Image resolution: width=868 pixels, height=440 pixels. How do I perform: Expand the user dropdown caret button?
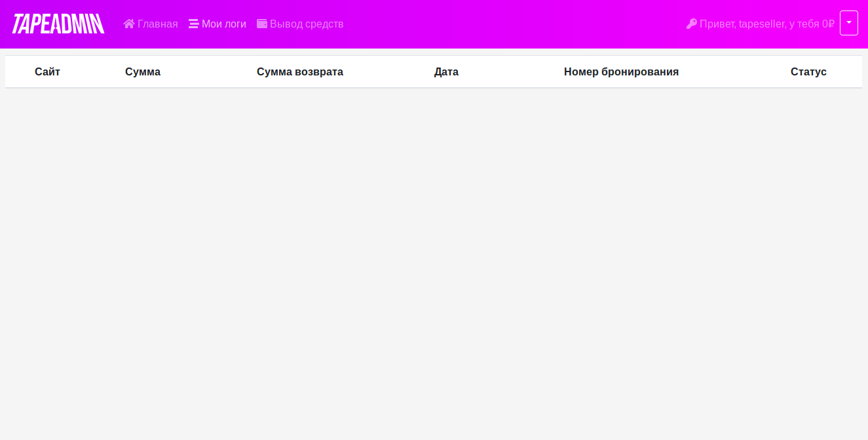(x=849, y=23)
